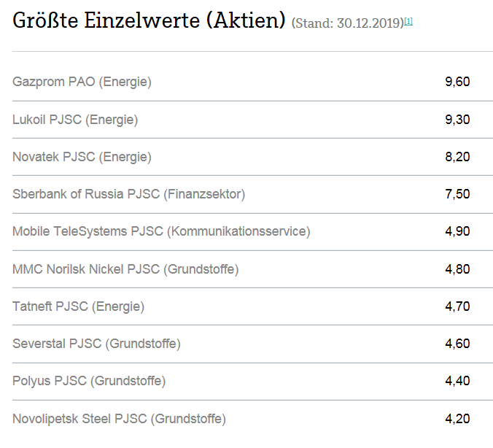Click the 4,20 value for Novolipetsk Steel

click(x=457, y=419)
